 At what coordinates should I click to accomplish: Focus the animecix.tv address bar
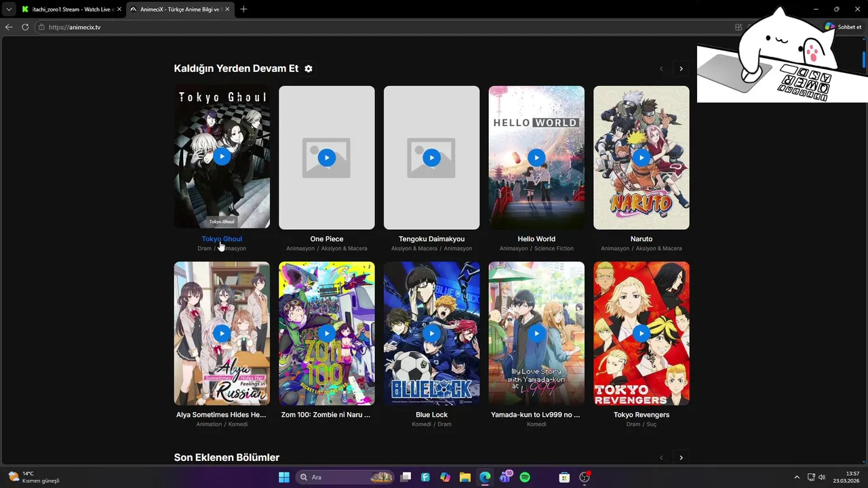(387, 27)
